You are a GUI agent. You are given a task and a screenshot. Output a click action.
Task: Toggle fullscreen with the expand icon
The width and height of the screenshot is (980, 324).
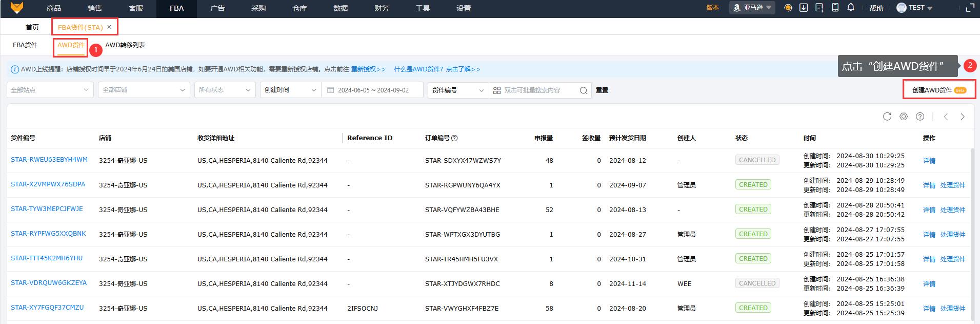click(970, 8)
